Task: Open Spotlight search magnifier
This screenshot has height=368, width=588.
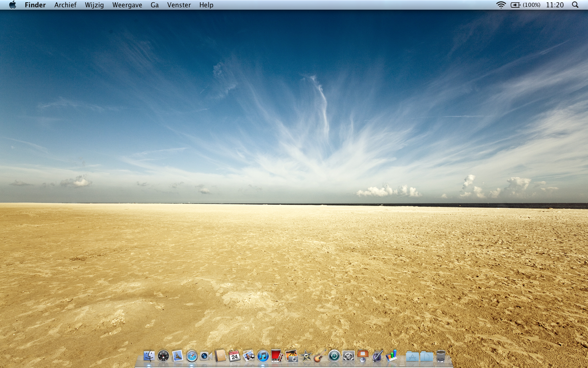Action: tap(575, 5)
